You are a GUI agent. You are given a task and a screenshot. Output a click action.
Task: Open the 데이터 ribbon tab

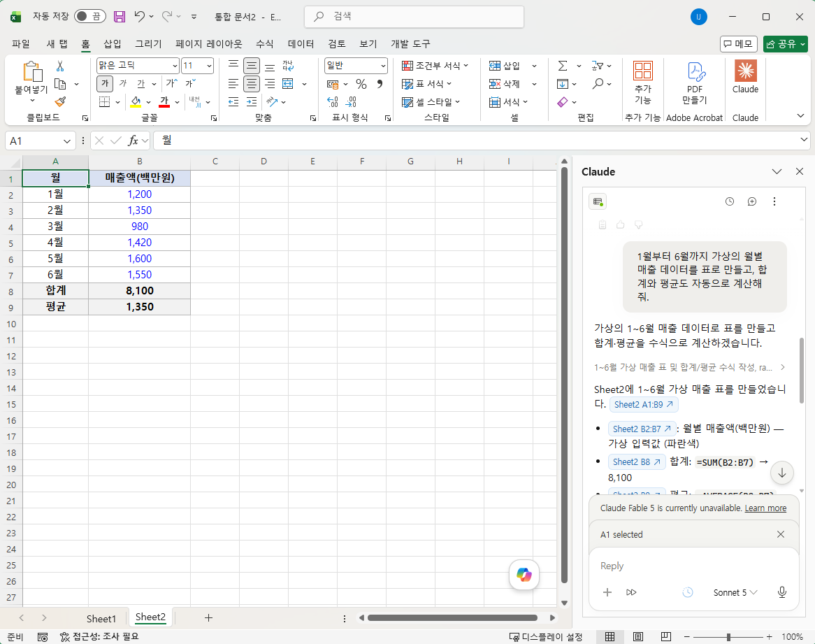301,43
